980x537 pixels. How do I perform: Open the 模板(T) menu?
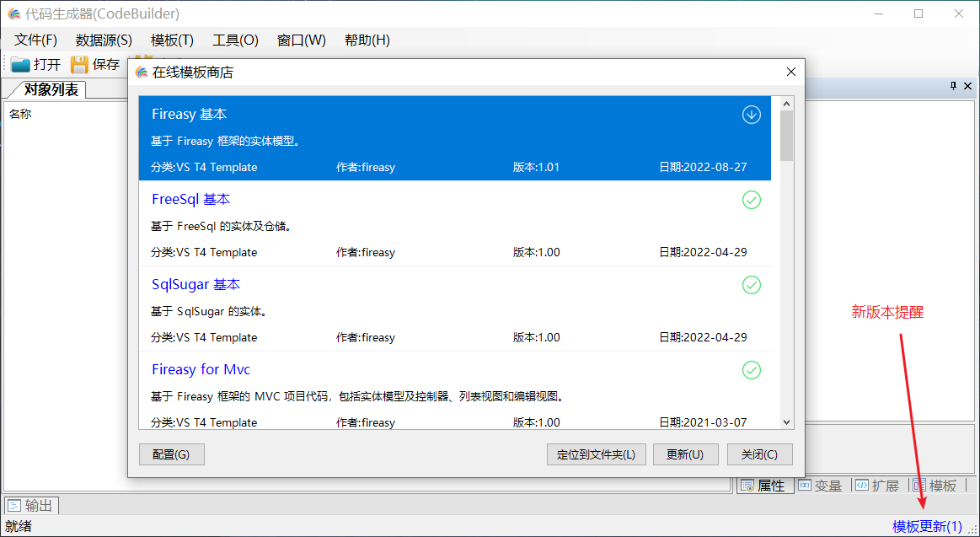click(173, 40)
